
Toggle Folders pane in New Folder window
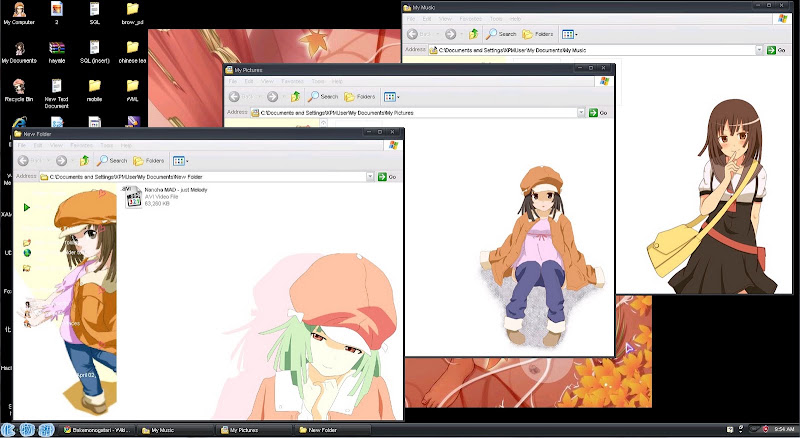[x=149, y=161]
